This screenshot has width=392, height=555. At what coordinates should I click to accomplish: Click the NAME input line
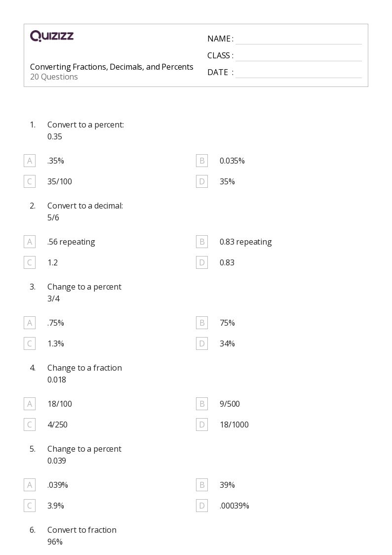coord(298,39)
